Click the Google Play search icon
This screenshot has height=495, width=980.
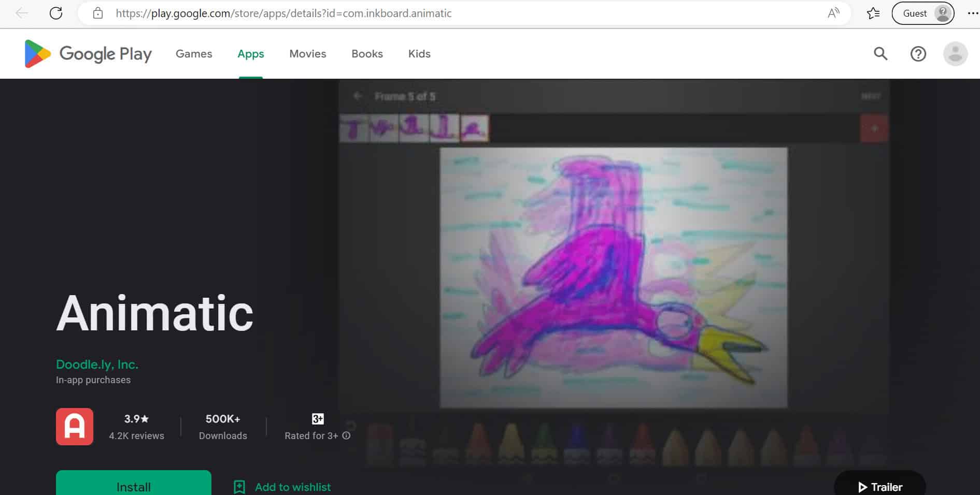(880, 53)
